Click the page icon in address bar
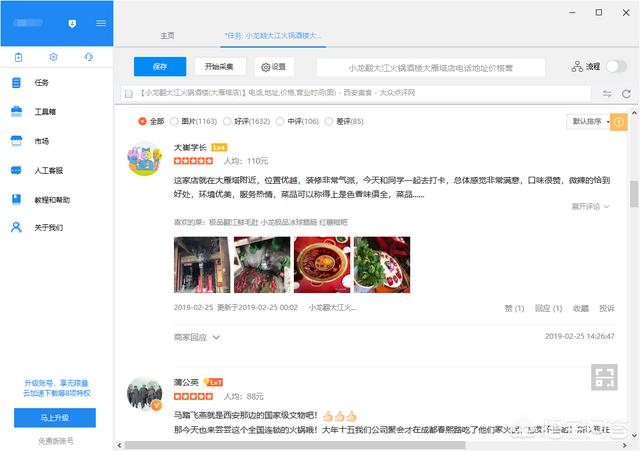 pos(129,94)
